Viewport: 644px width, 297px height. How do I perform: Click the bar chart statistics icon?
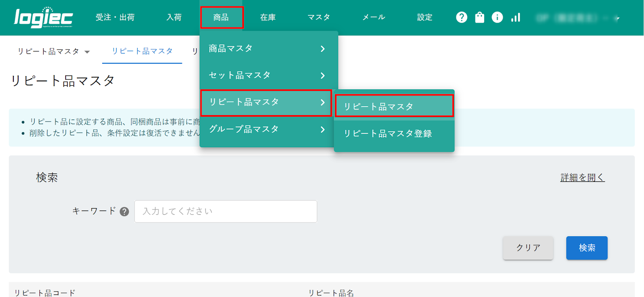click(516, 17)
